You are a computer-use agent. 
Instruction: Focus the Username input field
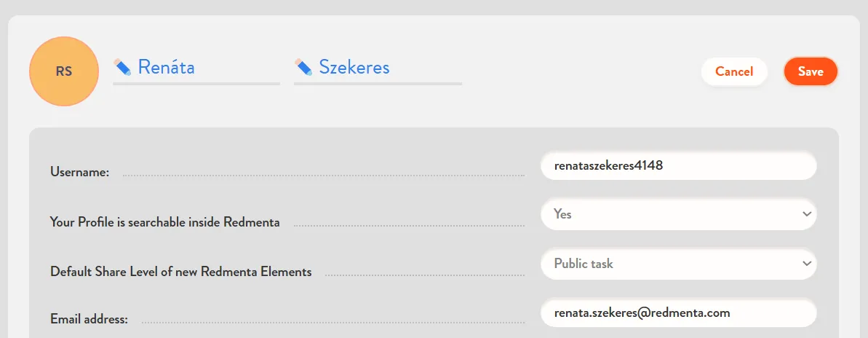point(678,166)
